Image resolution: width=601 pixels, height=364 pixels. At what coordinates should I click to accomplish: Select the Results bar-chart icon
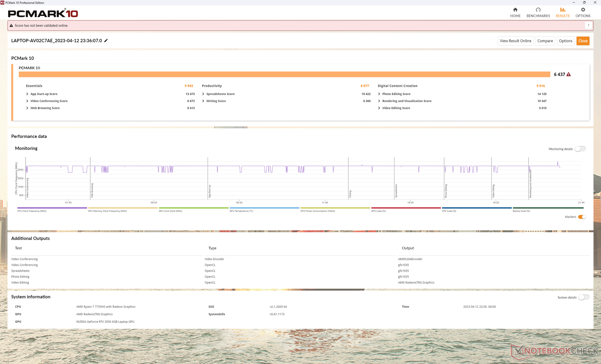pos(562,10)
